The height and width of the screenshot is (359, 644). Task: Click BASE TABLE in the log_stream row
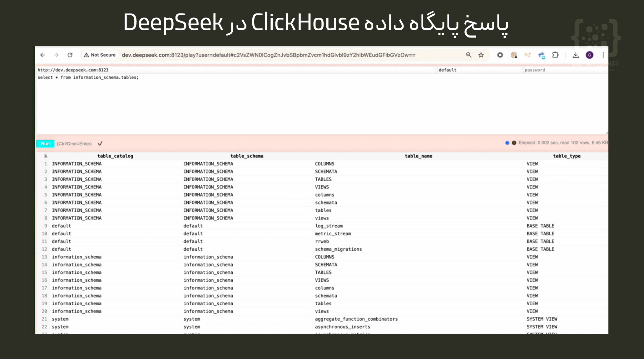[x=540, y=226]
